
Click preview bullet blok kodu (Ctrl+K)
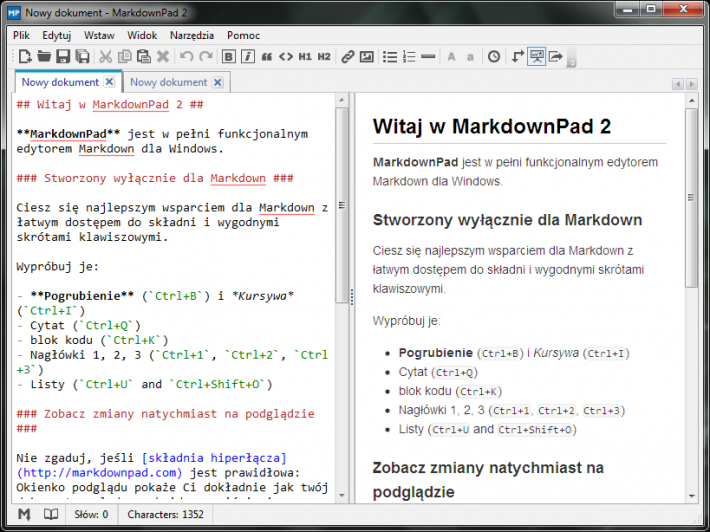click(x=450, y=391)
